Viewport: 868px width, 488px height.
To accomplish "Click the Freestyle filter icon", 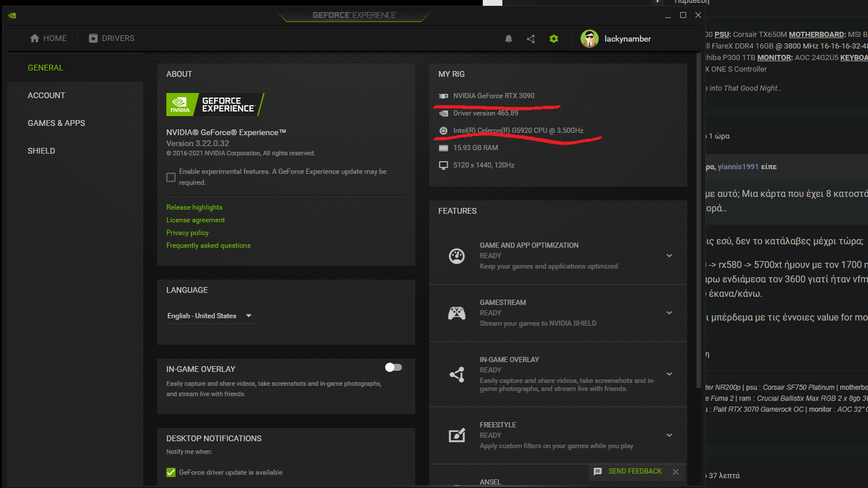I will pos(457,435).
